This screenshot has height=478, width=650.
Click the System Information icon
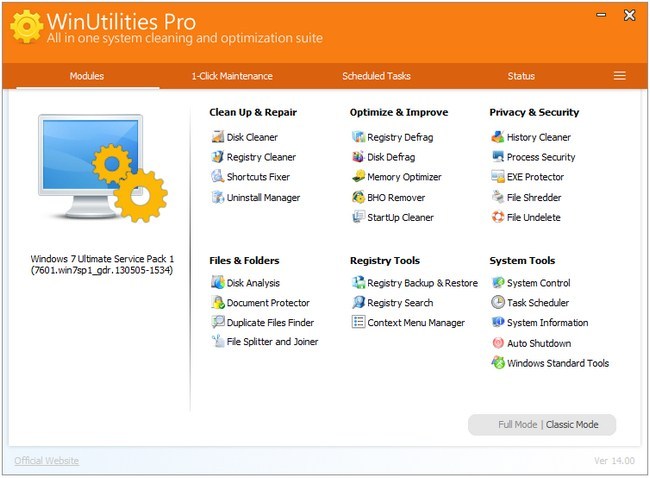[x=498, y=322]
